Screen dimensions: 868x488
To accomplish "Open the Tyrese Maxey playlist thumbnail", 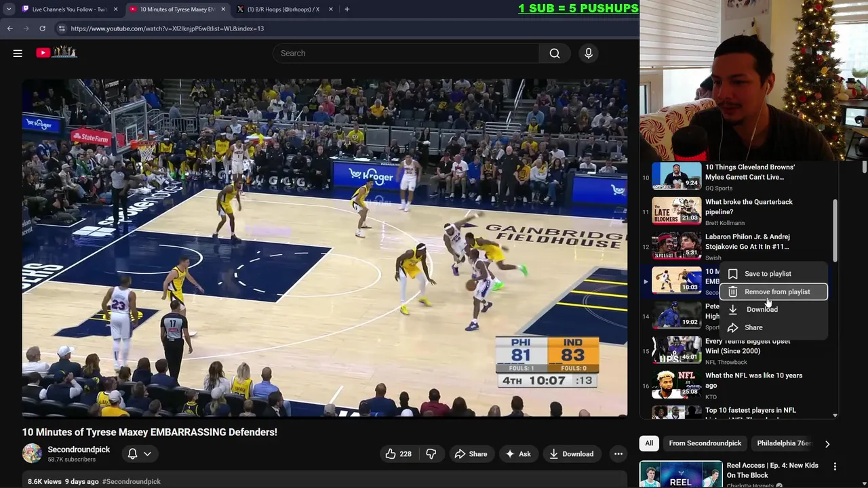I will pyautogui.click(x=677, y=281).
